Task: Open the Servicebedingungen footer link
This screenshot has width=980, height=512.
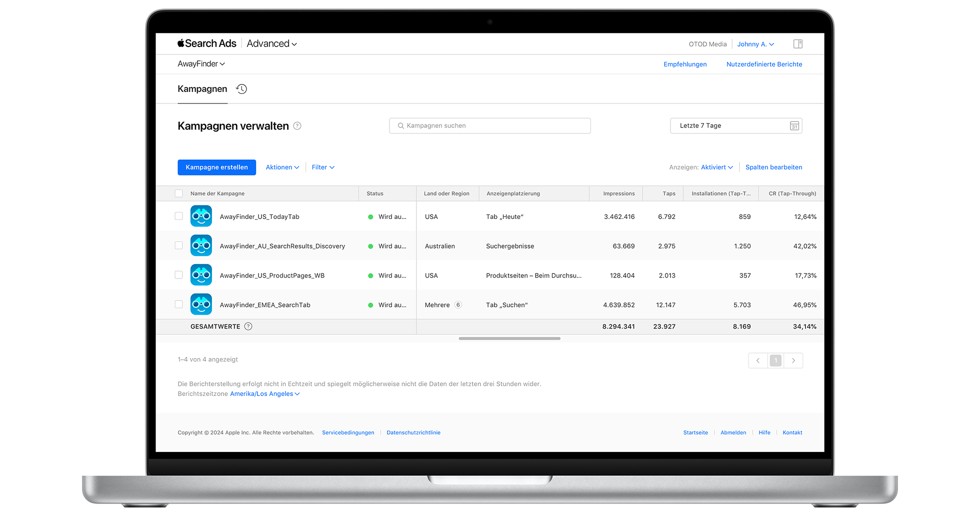Action: pos(348,433)
